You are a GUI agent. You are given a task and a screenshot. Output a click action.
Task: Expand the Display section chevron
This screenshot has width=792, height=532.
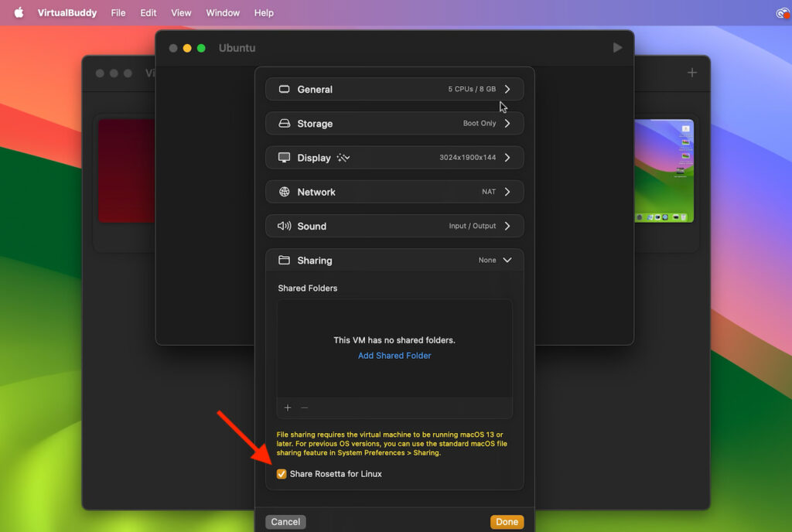507,158
